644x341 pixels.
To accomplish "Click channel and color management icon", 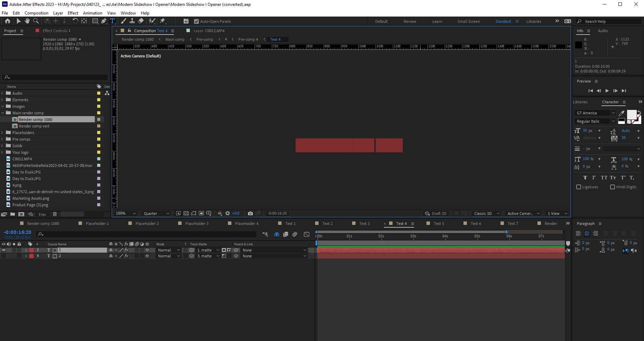I will [x=220, y=213].
